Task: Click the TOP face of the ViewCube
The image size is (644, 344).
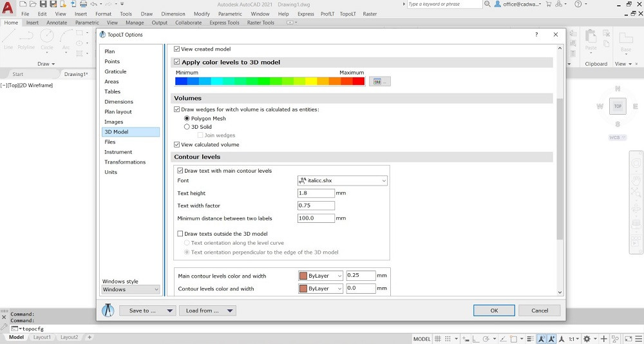Action: pyautogui.click(x=618, y=106)
